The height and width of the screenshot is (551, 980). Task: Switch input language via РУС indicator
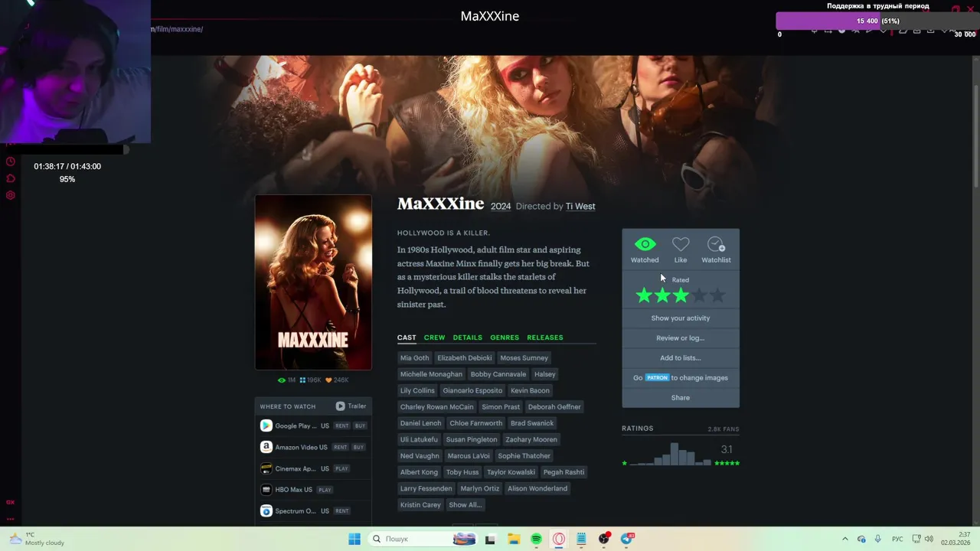pos(897,539)
